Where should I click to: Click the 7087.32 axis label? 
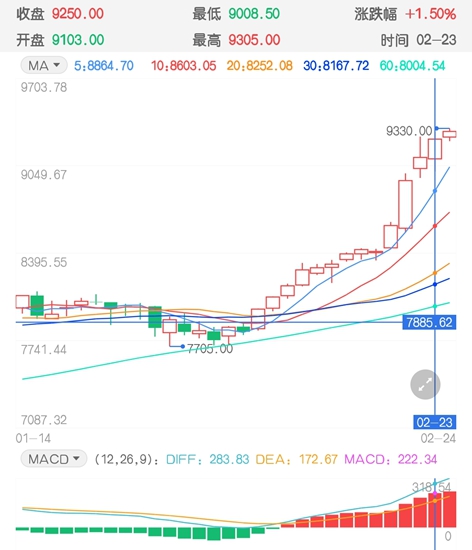(44, 420)
